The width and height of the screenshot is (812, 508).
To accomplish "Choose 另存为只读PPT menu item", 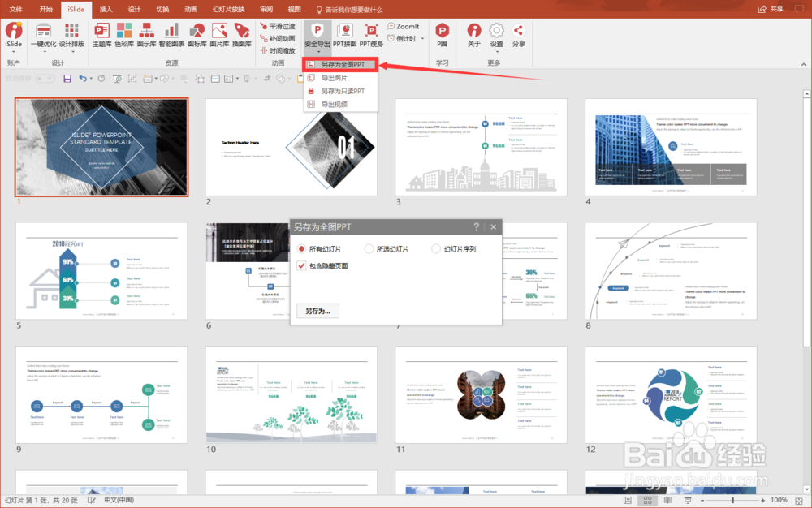I will [x=341, y=91].
